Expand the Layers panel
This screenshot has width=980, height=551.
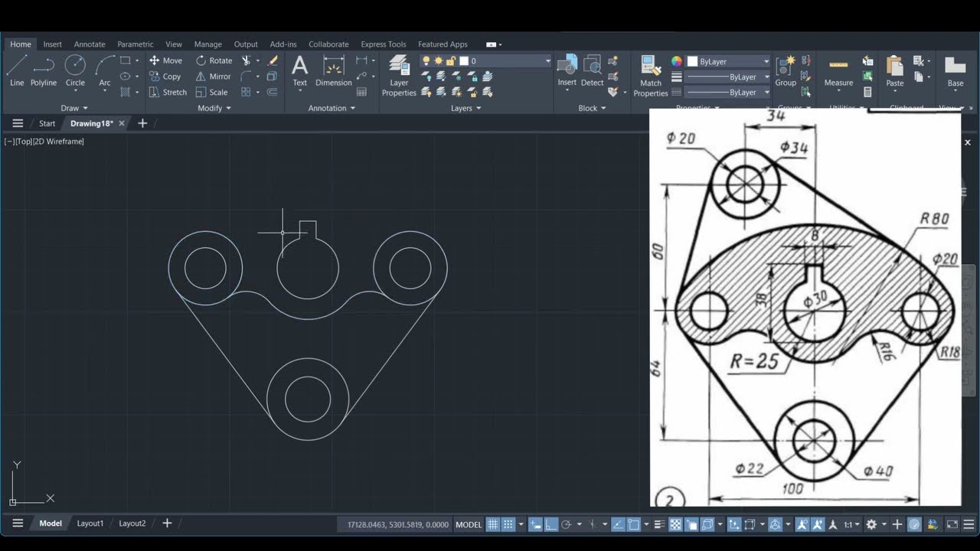[465, 108]
